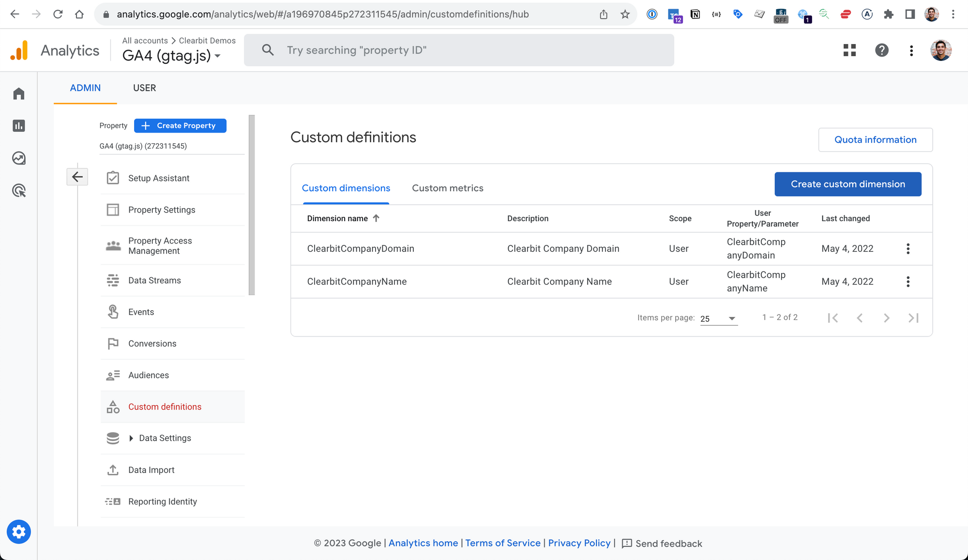Open the Notion extension icon
Image resolution: width=968 pixels, height=560 pixels.
[x=695, y=15]
